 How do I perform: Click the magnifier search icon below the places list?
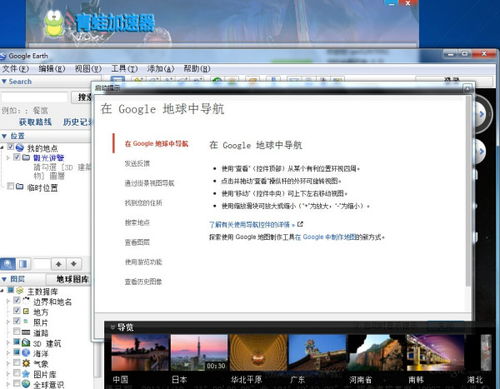point(8,264)
